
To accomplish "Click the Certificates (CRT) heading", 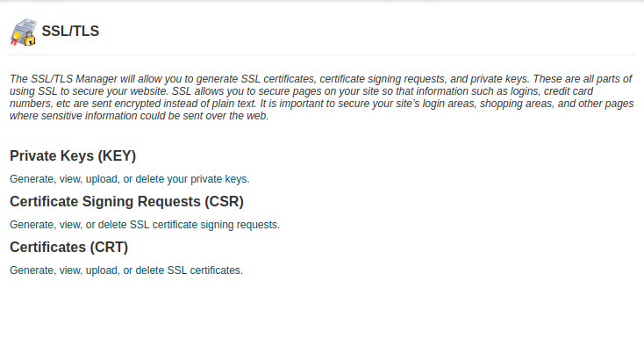I will pyautogui.click(x=69, y=248).
